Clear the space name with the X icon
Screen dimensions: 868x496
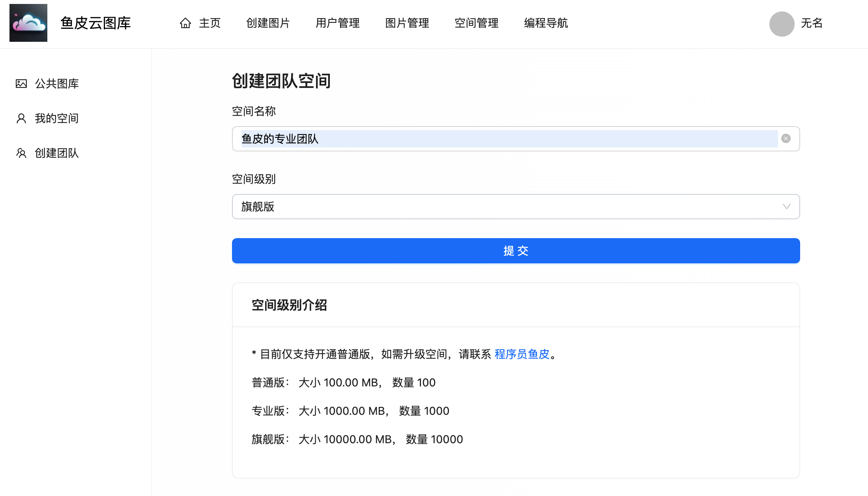click(x=786, y=139)
